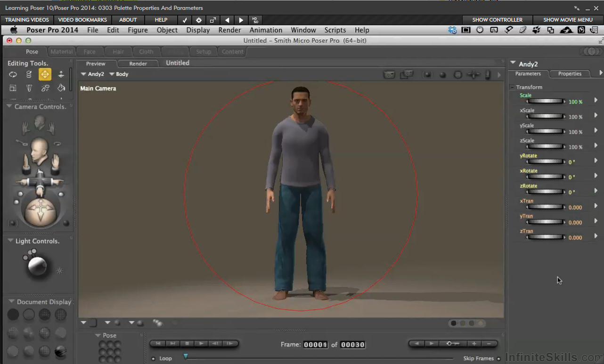604x364 pixels.
Task: Switch to the Properties tab
Action: tap(570, 73)
